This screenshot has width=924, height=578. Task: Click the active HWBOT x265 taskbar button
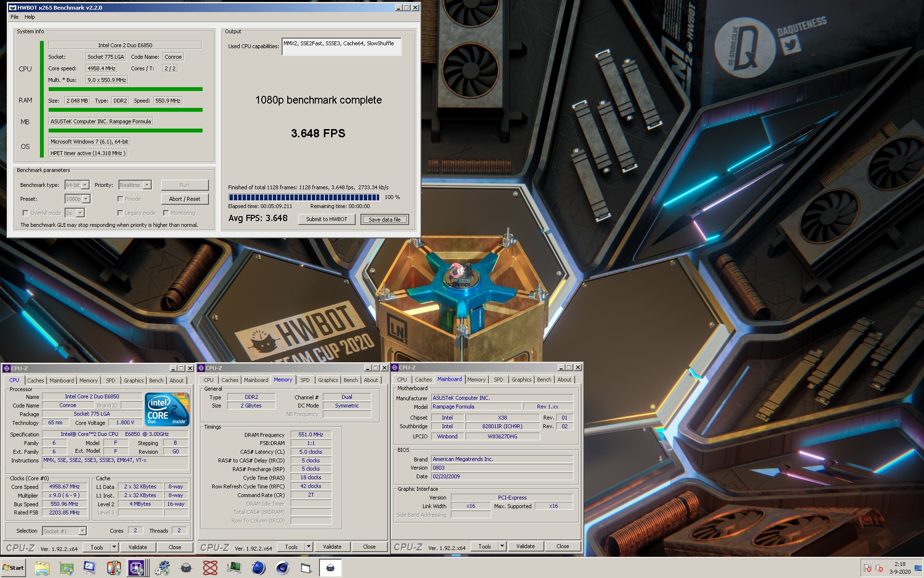pyautogui.click(x=331, y=568)
